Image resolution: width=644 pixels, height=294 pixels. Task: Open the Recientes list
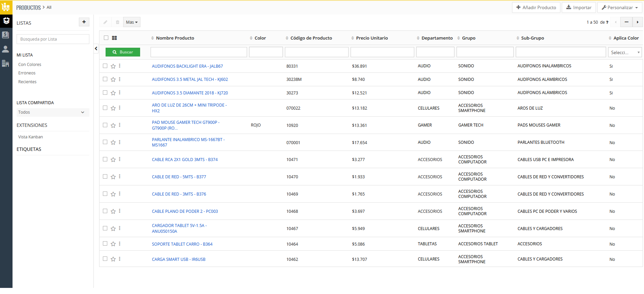point(27,82)
